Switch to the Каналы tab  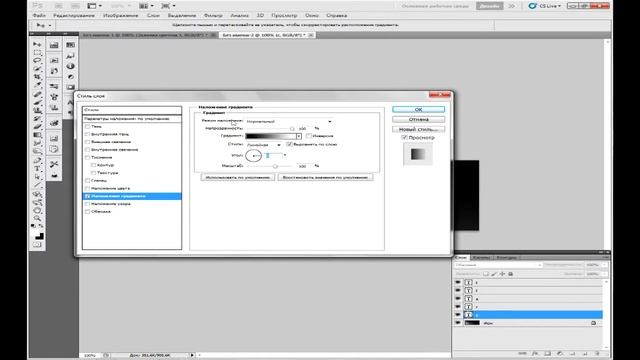482,258
